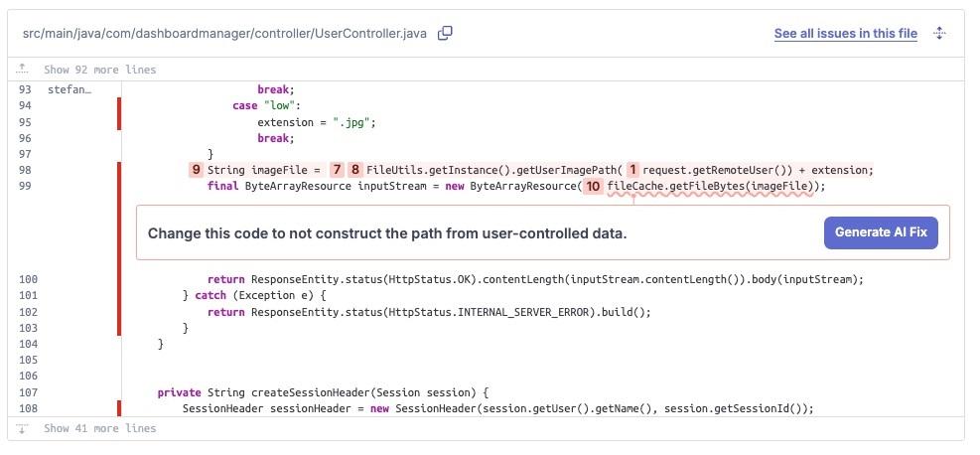The width and height of the screenshot is (980, 455).
Task: Click the underlined fileCache.getFileBytes(imageFile) code
Action: point(710,186)
